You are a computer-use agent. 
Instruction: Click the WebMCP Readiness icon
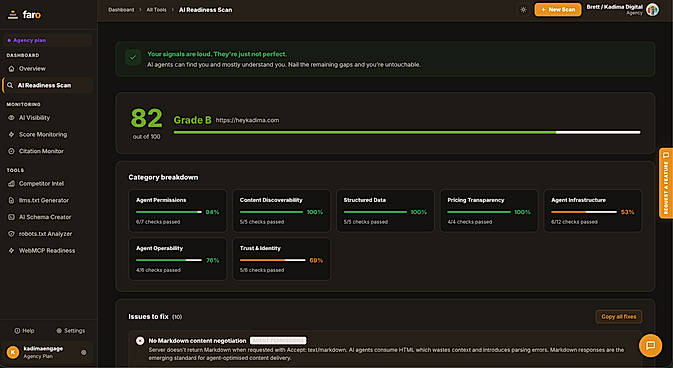12,251
